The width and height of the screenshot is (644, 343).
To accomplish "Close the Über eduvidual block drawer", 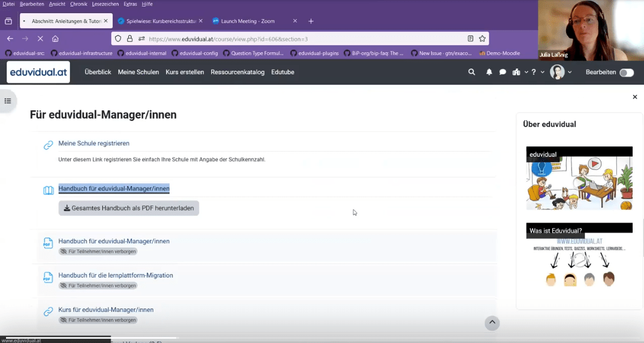I will (635, 97).
